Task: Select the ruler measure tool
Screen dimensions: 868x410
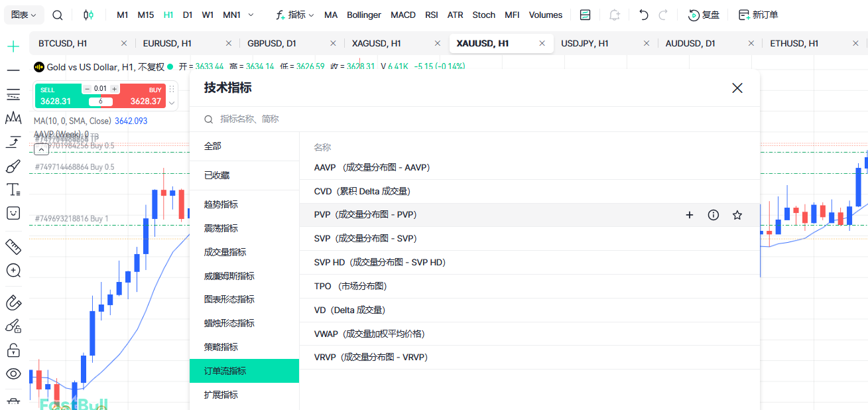Action: [x=13, y=247]
